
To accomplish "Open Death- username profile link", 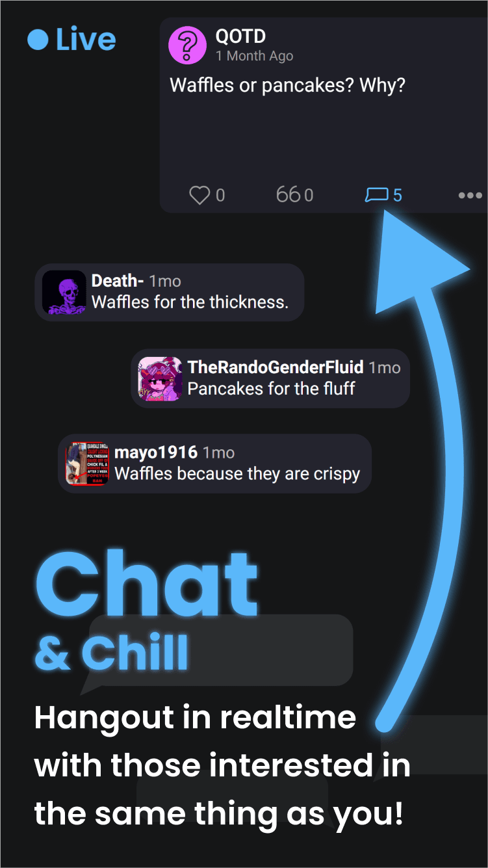I will coord(118,281).
